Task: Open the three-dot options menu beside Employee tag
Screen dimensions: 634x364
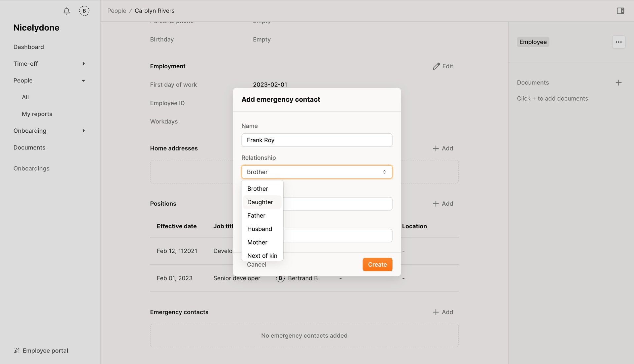Action: tap(619, 42)
